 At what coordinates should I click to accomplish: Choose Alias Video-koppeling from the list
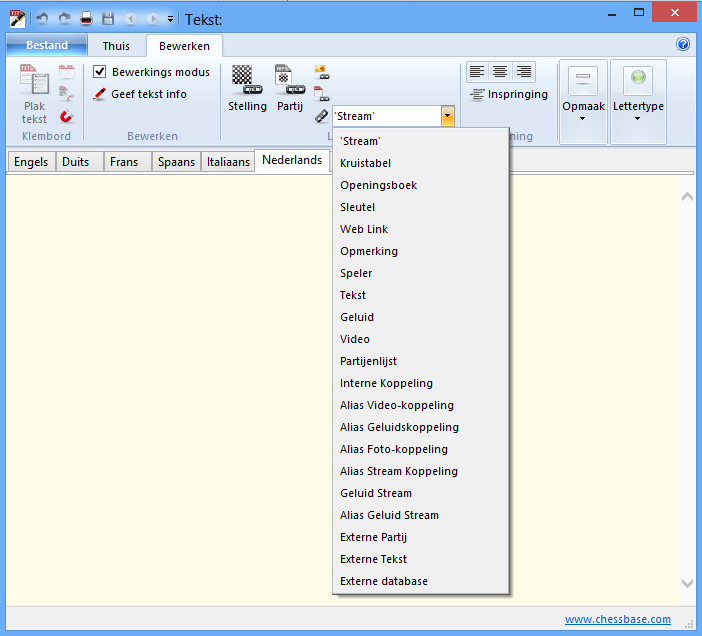(x=421, y=405)
